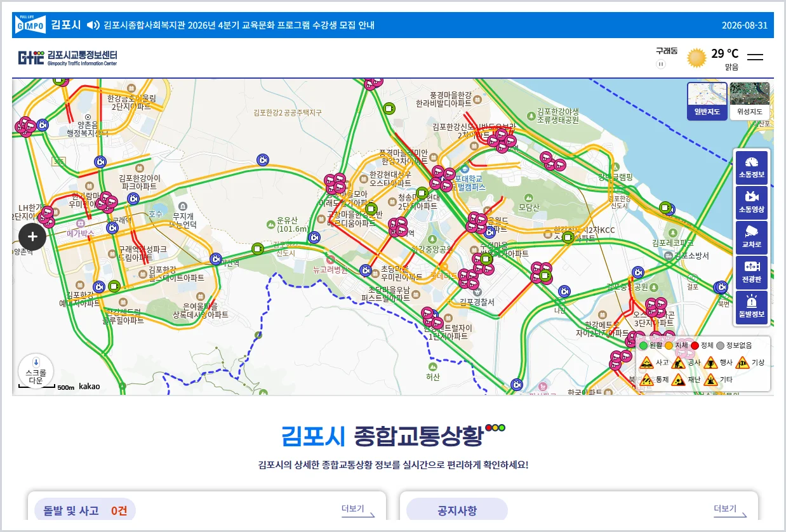Switch to 위성지도 satellite view
This screenshot has height=532, width=786.
750,101
